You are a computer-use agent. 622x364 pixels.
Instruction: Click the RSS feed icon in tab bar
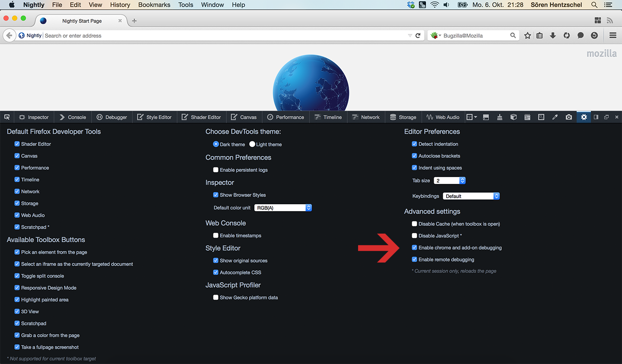(x=610, y=20)
